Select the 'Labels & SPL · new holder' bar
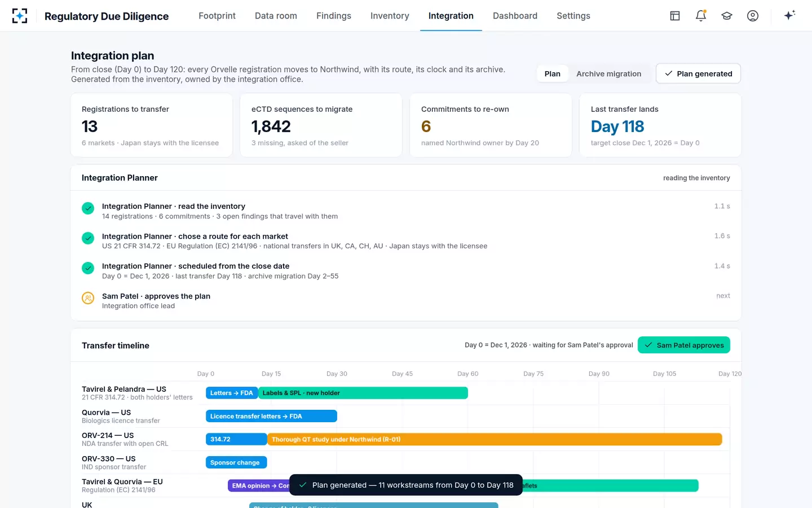The width and height of the screenshot is (812, 508). [x=363, y=393]
